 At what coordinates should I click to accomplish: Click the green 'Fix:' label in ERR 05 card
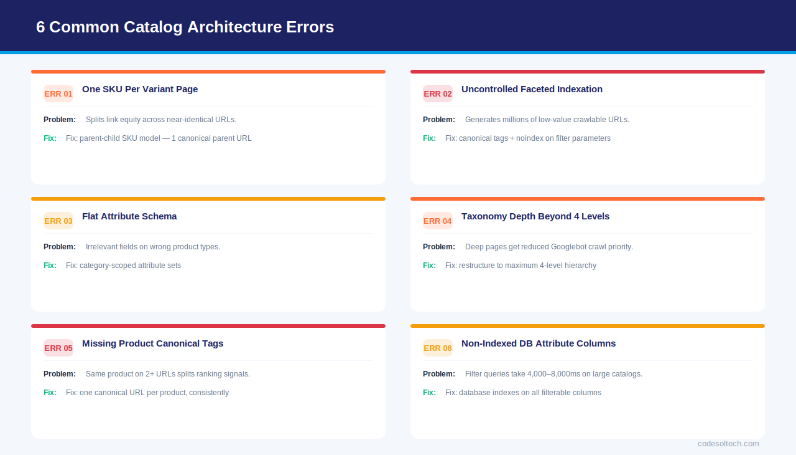(x=50, y=393)
